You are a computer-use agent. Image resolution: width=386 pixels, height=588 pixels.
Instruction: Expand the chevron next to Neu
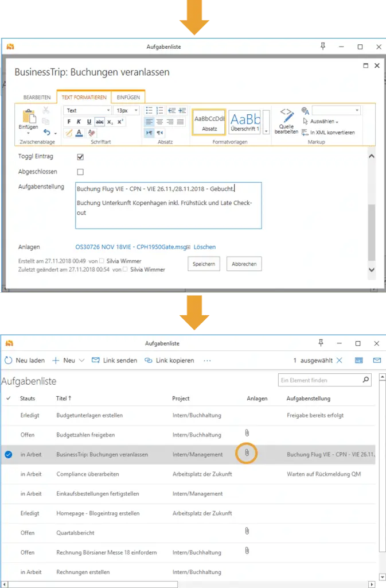coord(81,361)
